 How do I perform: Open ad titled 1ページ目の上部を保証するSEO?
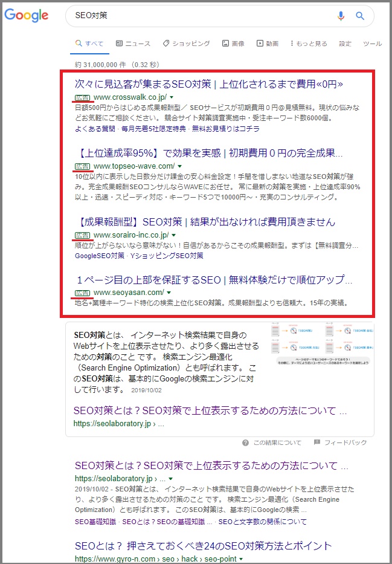pyautogui.click(x=214, y=279)
